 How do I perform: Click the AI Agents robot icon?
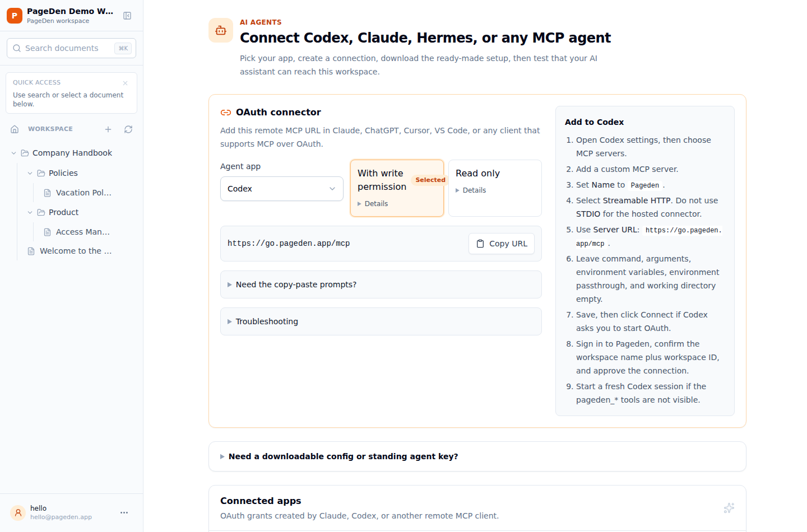point(221,30)
